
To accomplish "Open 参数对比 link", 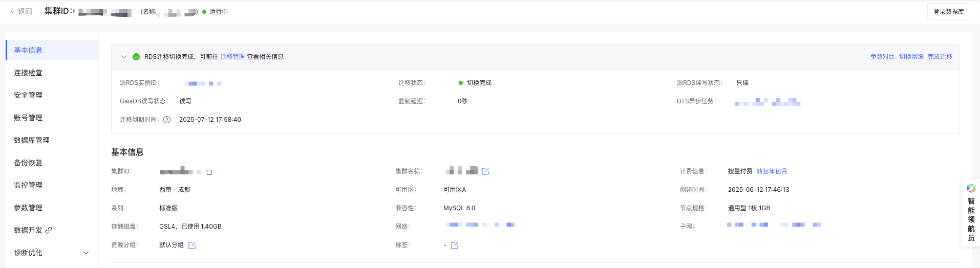I will click(883, 57).
